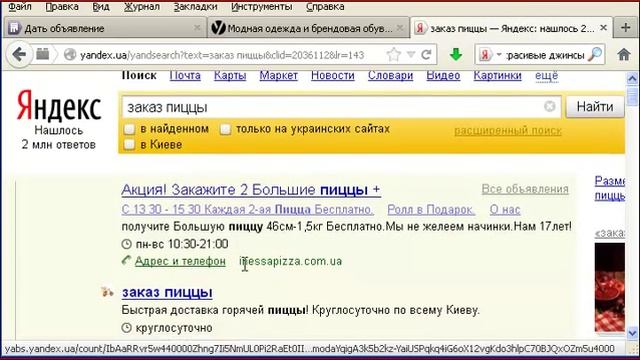Screen dimensions: 640x360
Task: Close the Модная одежда tab
Action: click(400, 28)
